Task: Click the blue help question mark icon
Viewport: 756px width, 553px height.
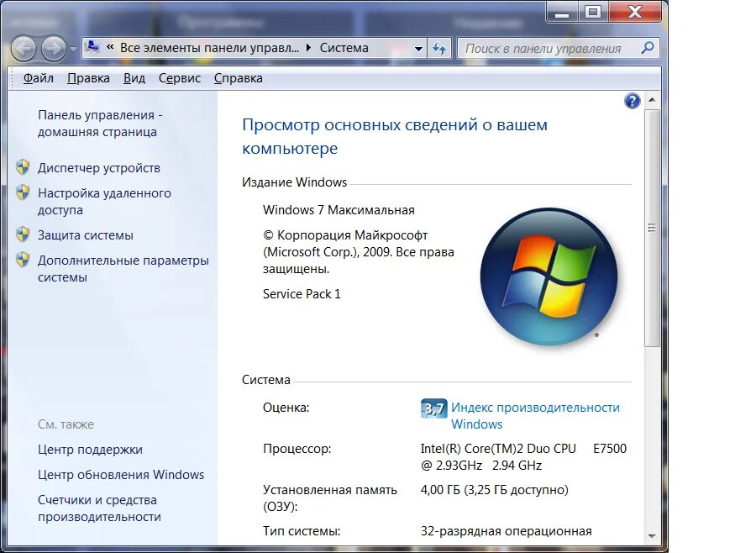Action: tap(632, 101)
